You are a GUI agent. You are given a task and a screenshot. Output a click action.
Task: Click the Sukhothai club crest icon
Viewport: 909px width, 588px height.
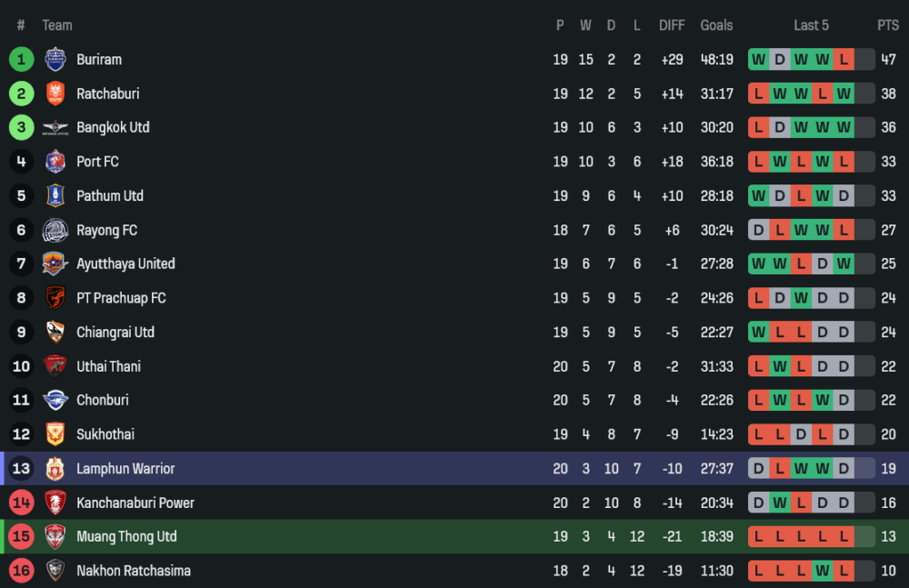55,434
